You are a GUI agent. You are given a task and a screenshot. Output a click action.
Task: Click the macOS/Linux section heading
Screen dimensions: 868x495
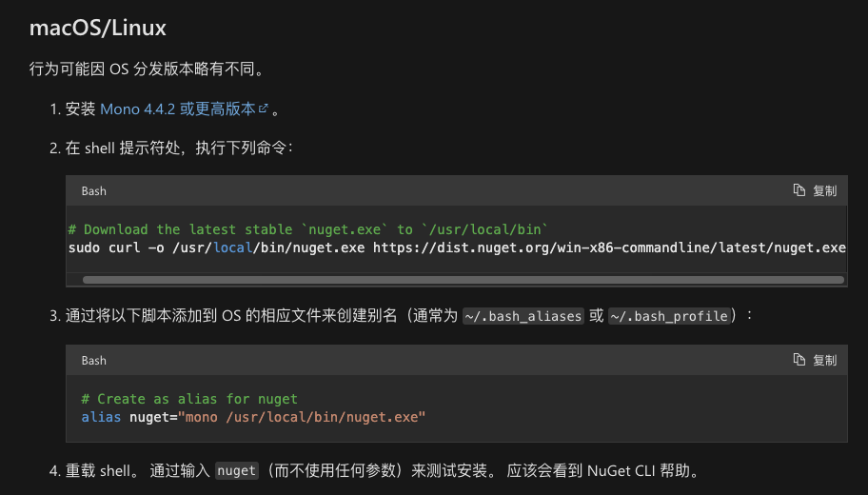[x=98, y=27]
